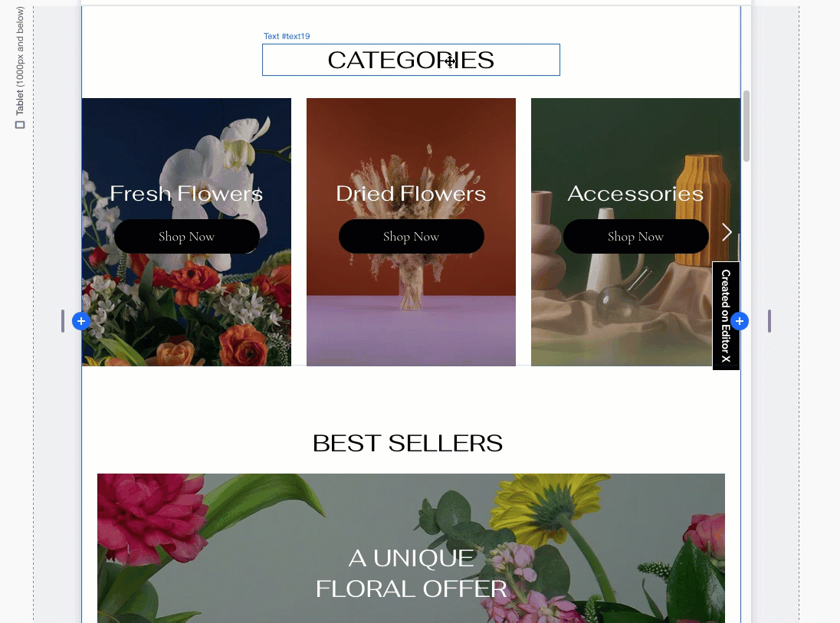Click the right vertical resize handle
This screenshot has width=840, height=623.
(x=769, y=321)
